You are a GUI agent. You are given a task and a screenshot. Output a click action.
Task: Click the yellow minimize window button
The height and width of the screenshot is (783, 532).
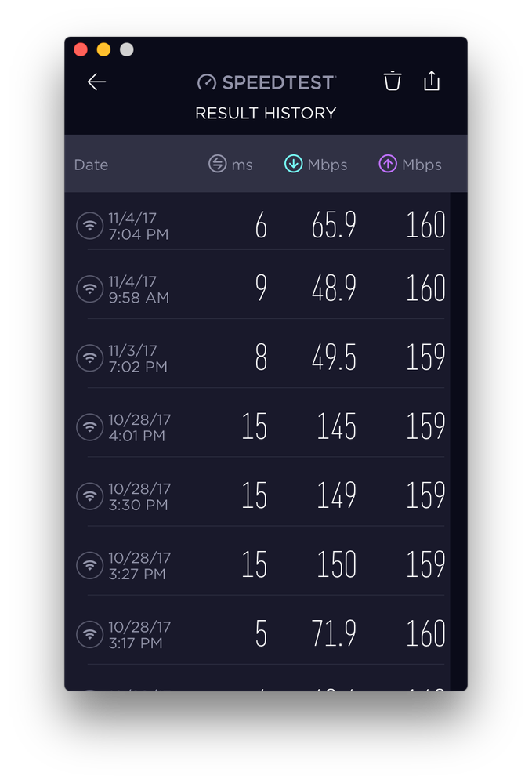tap(103, 49)
